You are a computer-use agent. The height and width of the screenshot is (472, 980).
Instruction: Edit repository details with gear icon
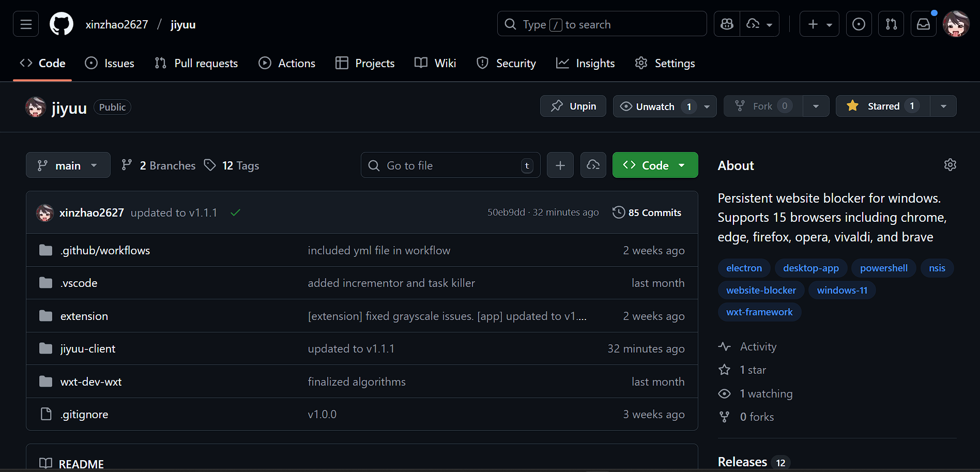coord(950,165)
